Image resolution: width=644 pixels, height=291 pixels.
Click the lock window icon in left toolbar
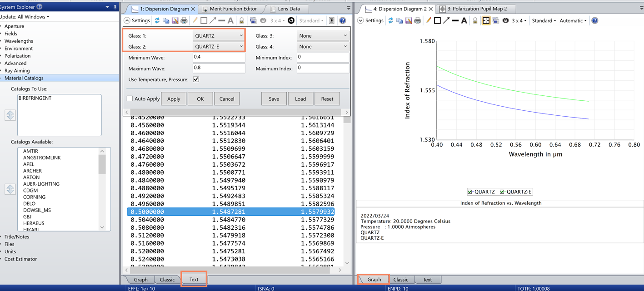[x=242, y=20]
